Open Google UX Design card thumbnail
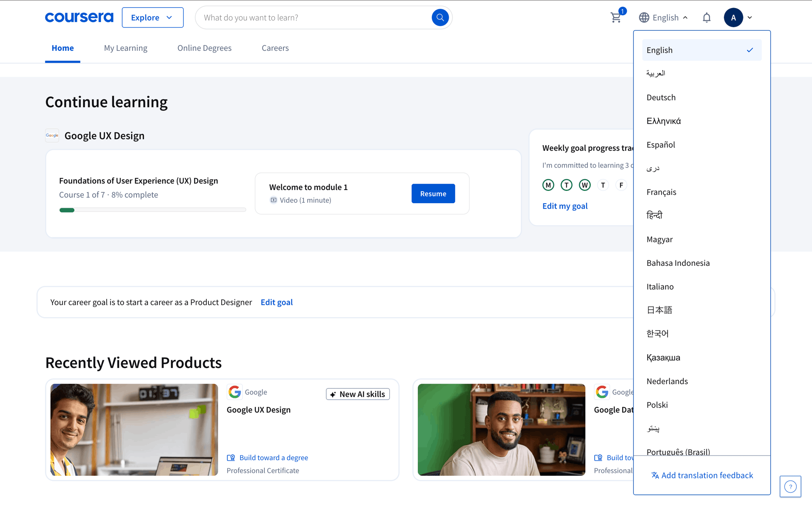The image size is (812, 508). tap(134, 430)
